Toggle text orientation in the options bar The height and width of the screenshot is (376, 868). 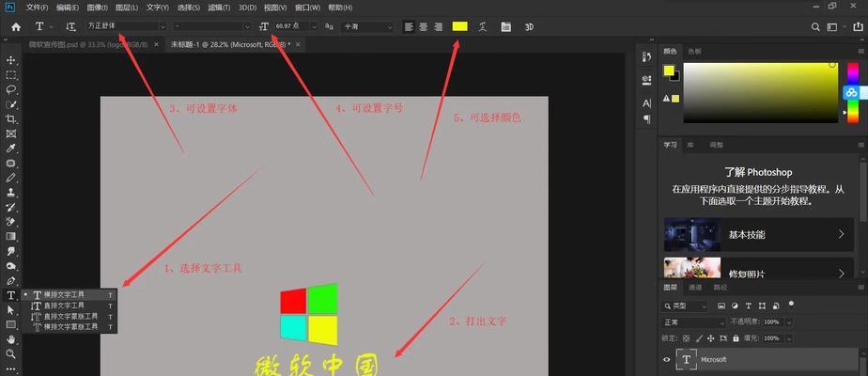click(70, 26)
